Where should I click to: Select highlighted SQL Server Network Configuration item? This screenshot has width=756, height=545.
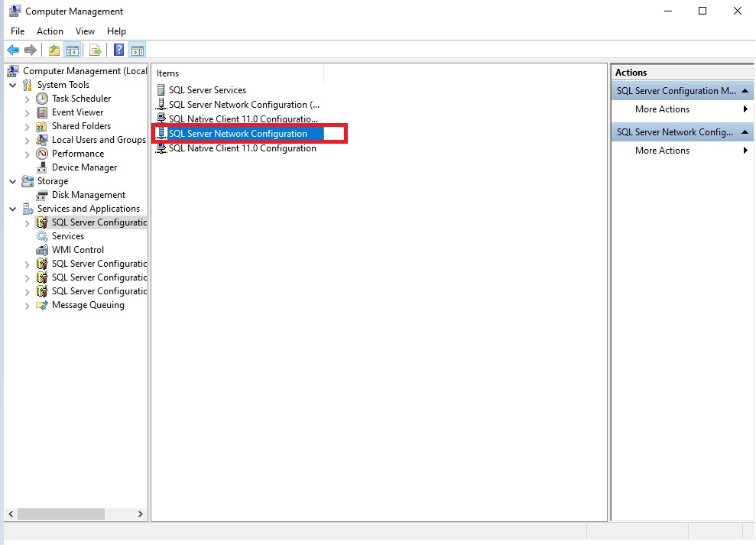[x=238, y=134]
